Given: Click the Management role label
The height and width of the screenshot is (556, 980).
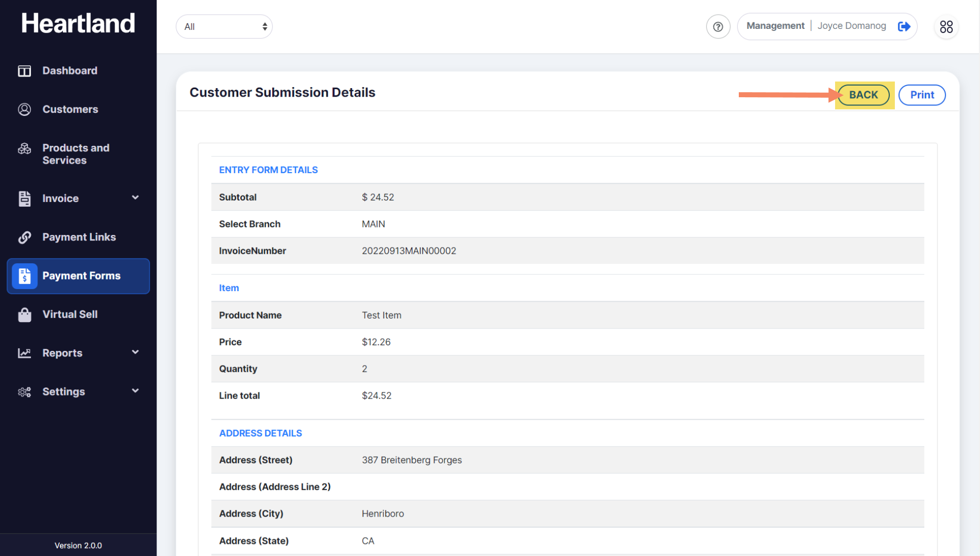Looking at the screenshot, I should (x=775, y=26).
